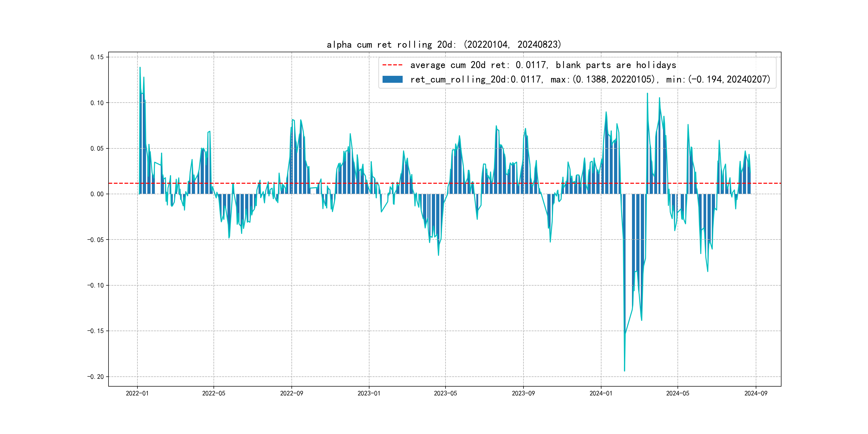Click the 2023-05 x-axis label
868x434 pixels.
446,393
